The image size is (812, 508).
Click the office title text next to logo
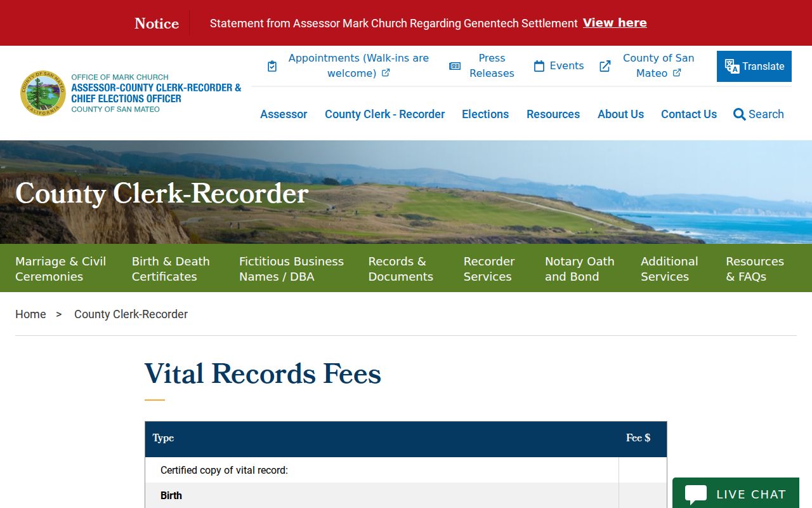(156, 93)
